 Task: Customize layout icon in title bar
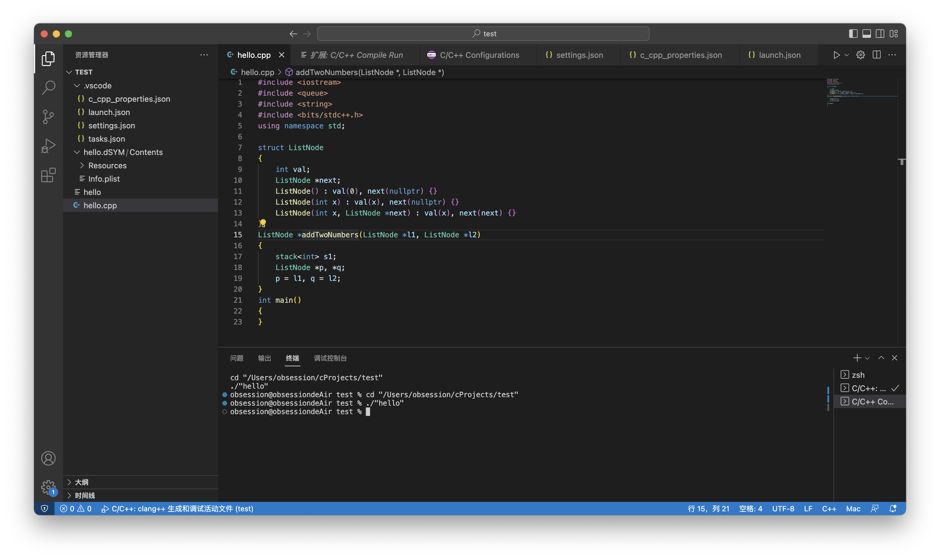click(x=894, y=34)
